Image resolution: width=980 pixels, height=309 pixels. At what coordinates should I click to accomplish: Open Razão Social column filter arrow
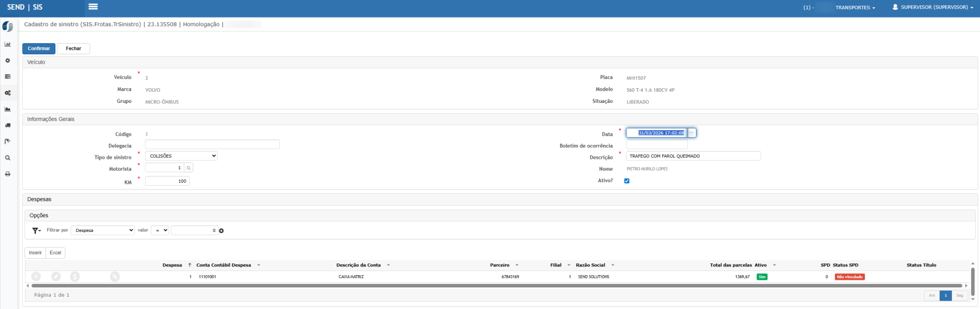(612, 265)
